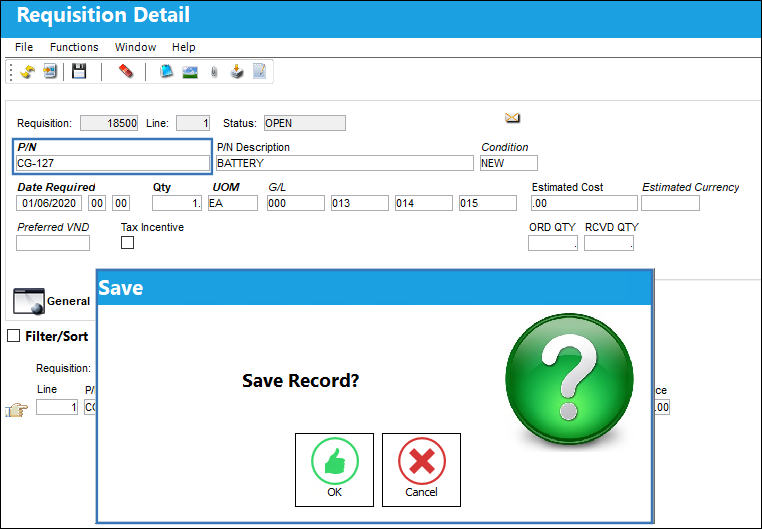The width and height of the screenshot is (762, 529).
Task: Click the Line field at top showing 1
Action: point(193,123)
